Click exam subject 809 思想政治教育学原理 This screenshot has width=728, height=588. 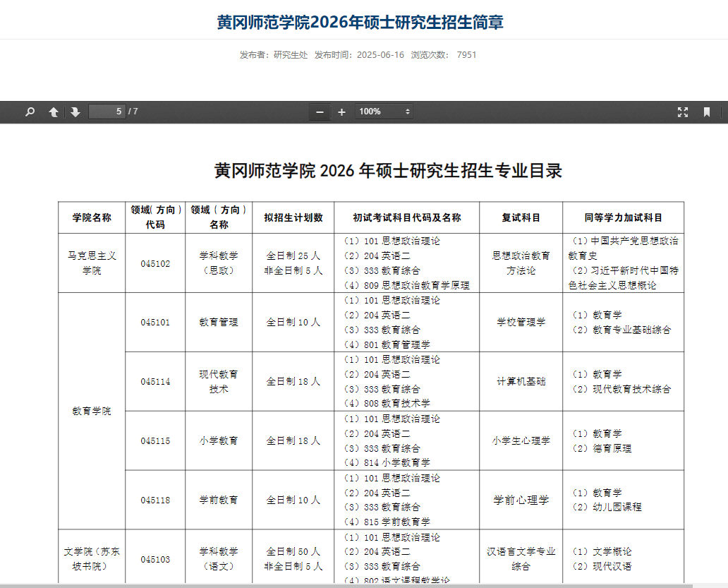416,285
